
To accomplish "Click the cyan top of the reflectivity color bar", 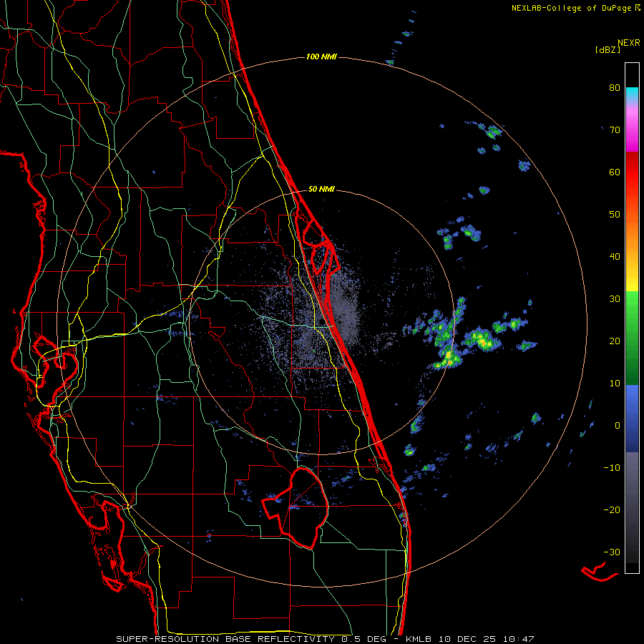I will point(632,92).
